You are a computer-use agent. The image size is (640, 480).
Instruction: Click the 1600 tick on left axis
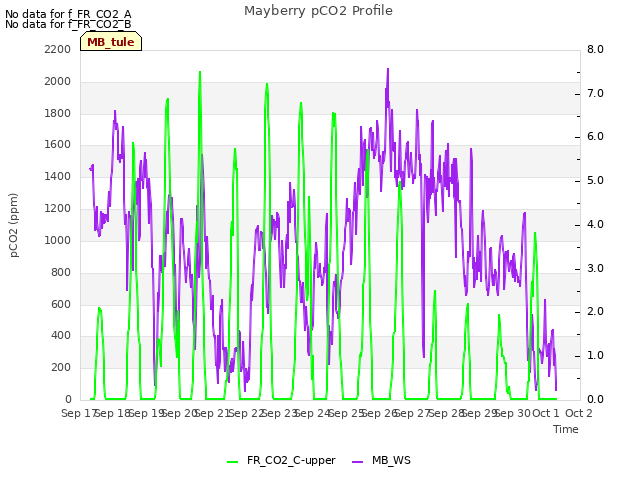58,144
